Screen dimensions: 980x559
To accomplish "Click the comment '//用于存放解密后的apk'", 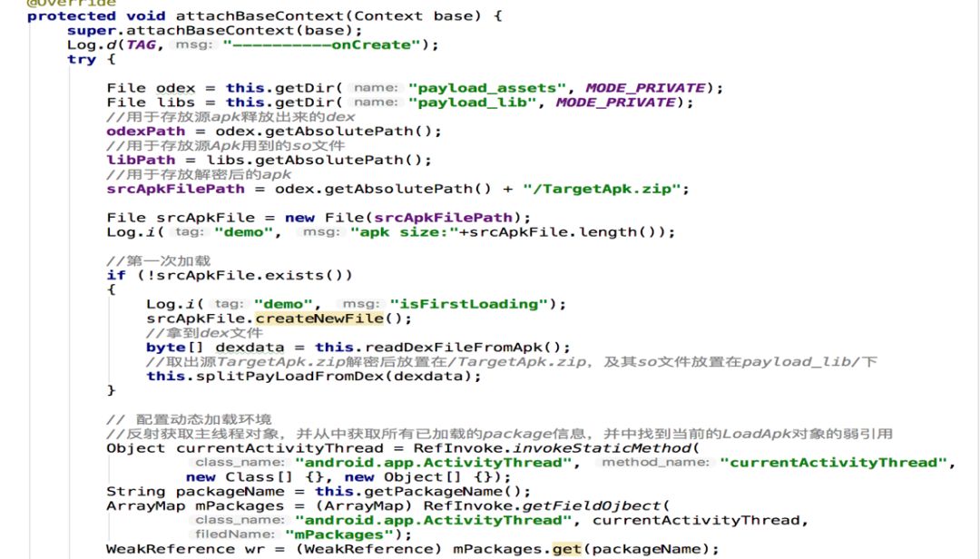I will tap(199, 174).
